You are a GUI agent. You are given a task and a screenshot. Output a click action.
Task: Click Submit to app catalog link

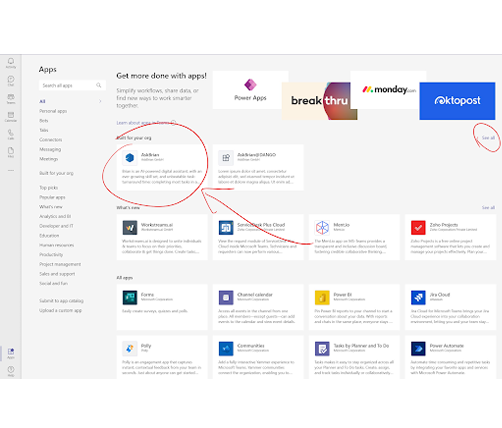61,301
